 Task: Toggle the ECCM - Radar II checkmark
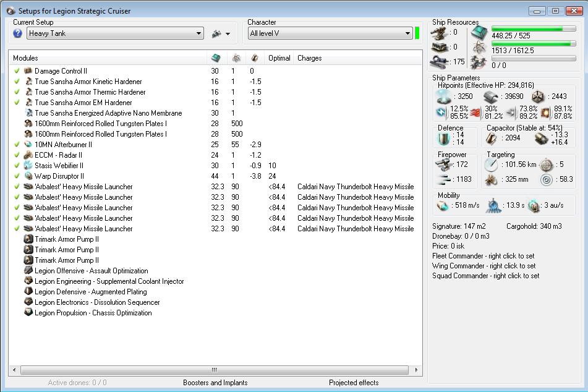click(17, 155)
